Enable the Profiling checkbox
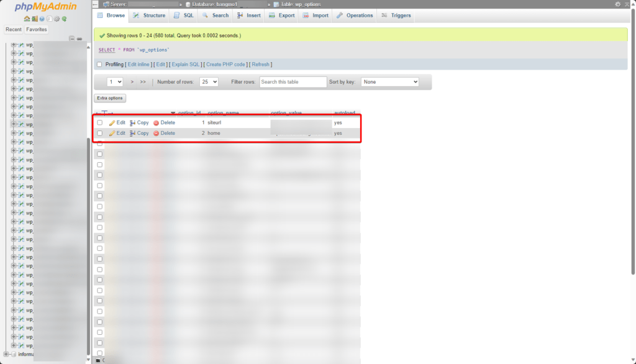Image resolution: width=636 pixels, height=364 pixels. pos(99,65)
